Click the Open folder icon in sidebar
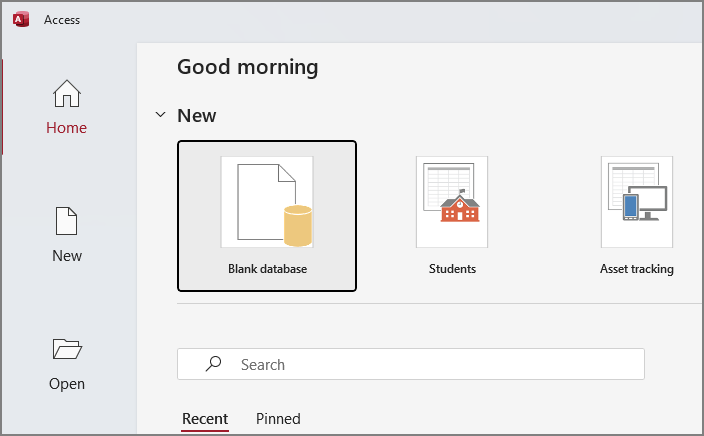704x436 pixels. (x=67, y=349)
